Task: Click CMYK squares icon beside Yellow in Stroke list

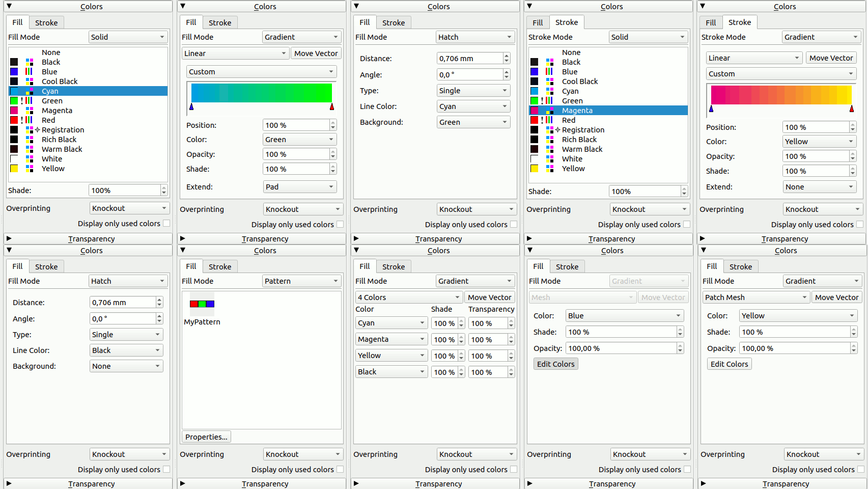Action: (549, 169)
